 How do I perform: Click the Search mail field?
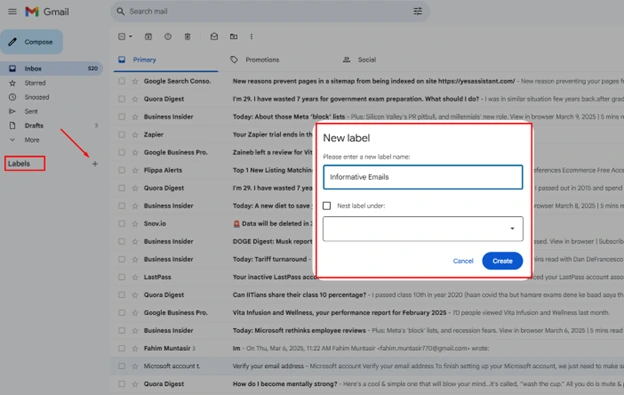tap(269, 12)
